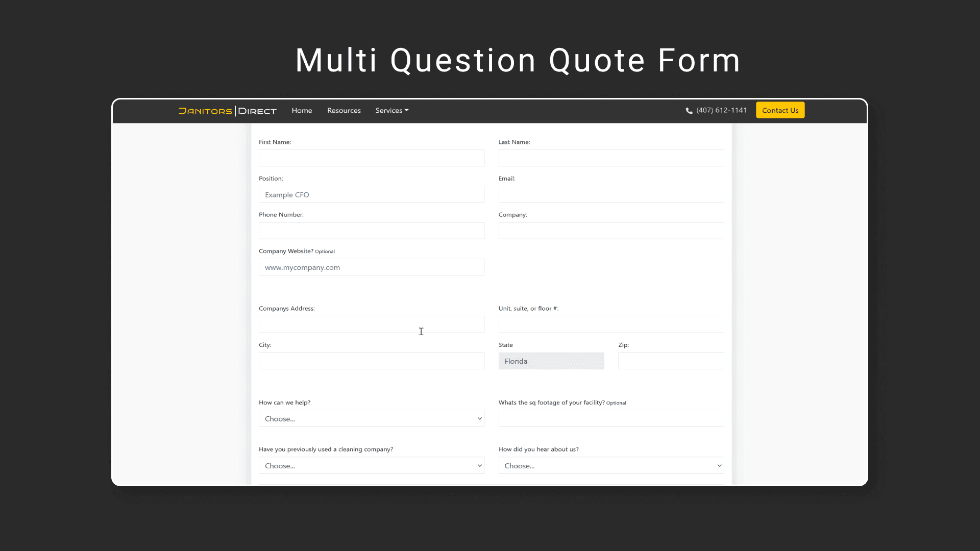Open the previously used cleaning company dropdown

click(372, 465)
